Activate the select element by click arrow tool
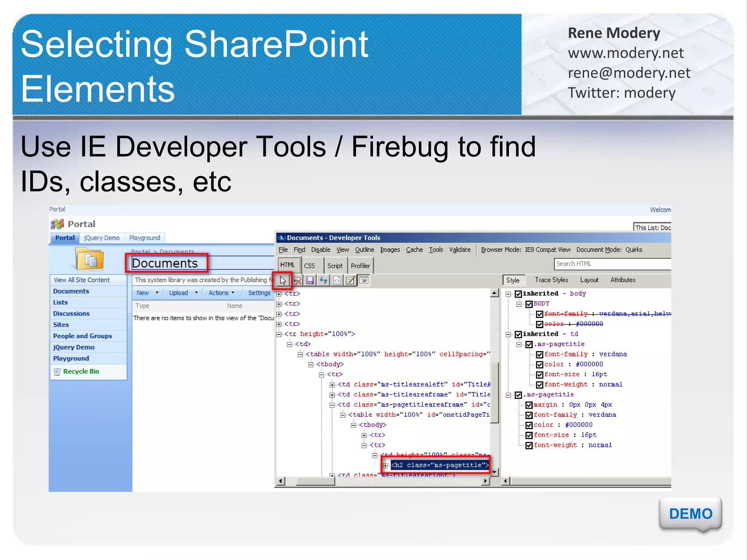 [x=283, y=280]
